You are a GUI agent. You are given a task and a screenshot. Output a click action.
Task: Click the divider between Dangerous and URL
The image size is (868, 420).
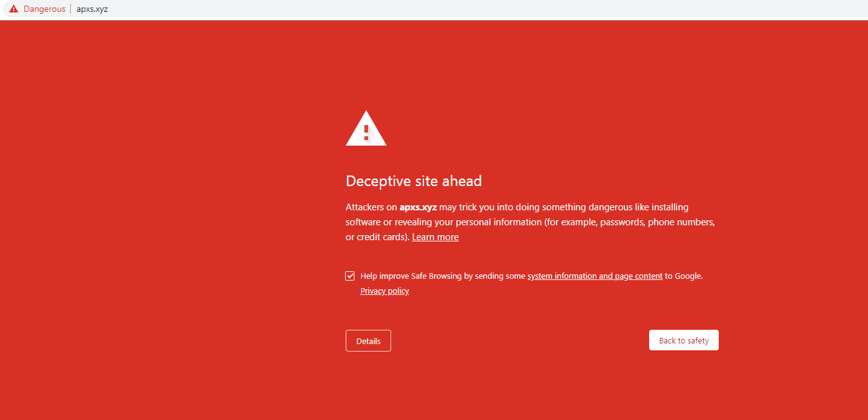[x=71, y=9]
